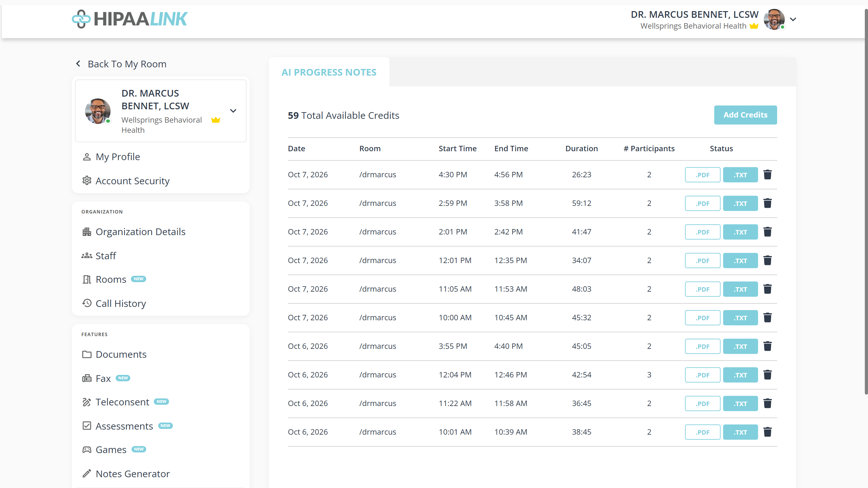Delete the 10:01 AM session note
The width and height of the screenshot is (868, 488).
click(767, 432)
